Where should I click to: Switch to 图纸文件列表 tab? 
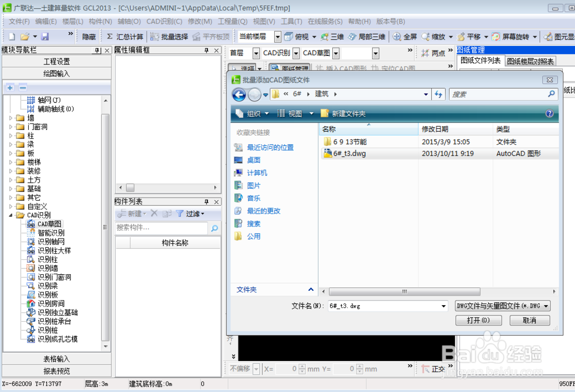480,61
